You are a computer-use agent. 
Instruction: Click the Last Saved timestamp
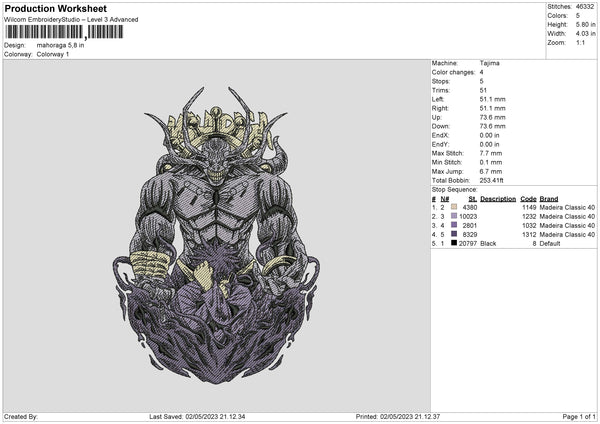point(197,416)
